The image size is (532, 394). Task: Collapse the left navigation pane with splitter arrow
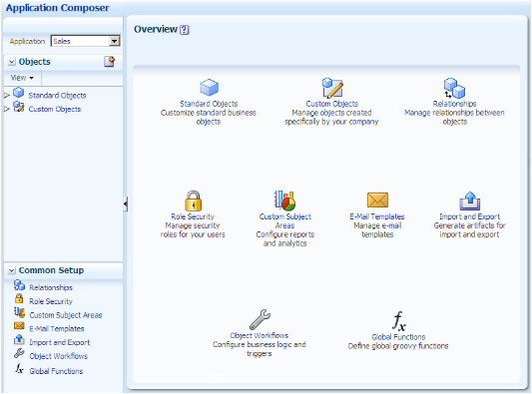click(x=126, y=203)
